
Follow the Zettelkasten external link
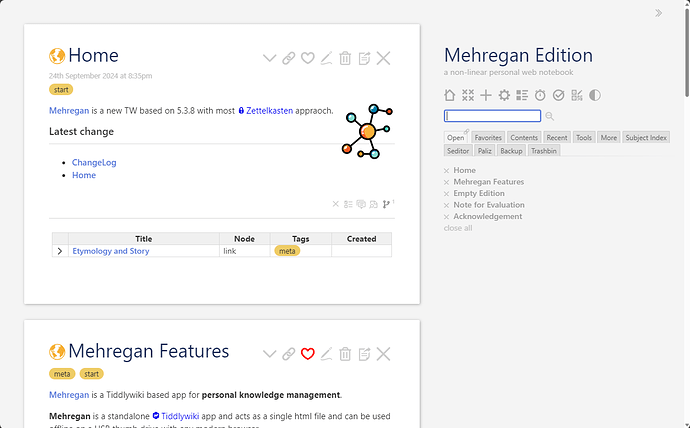[265, 111]
